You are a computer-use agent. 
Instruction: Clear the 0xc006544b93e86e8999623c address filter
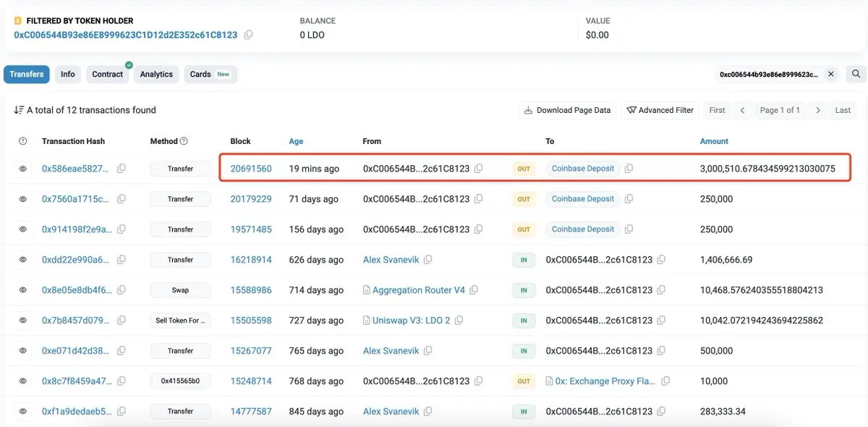831,74
